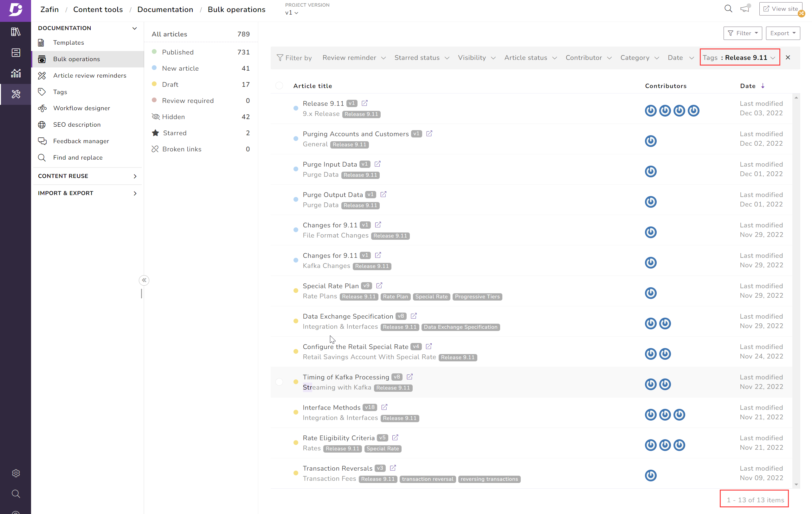The width and height of the screenshot is (812, 514).
Task: Open the Content tools sidebar icon
Action: 16,94
